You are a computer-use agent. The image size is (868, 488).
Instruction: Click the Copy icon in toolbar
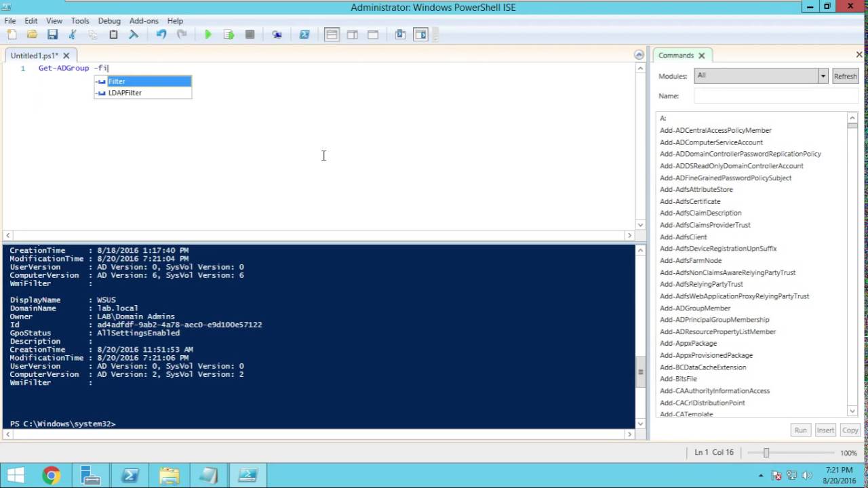click(x=93, y=35)
